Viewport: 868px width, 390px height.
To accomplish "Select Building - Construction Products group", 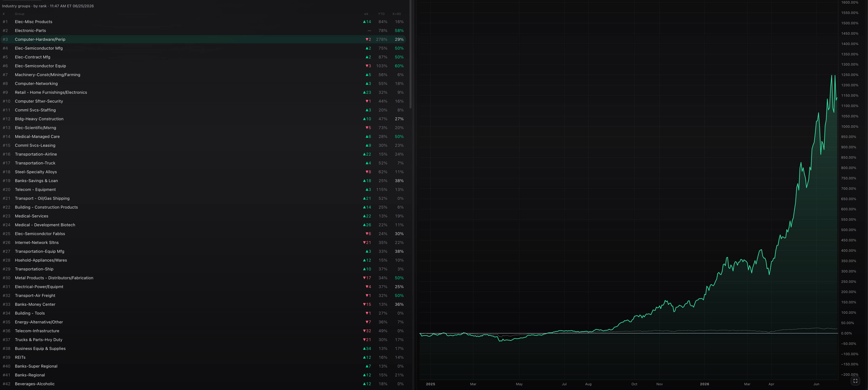I will point(203,207).
